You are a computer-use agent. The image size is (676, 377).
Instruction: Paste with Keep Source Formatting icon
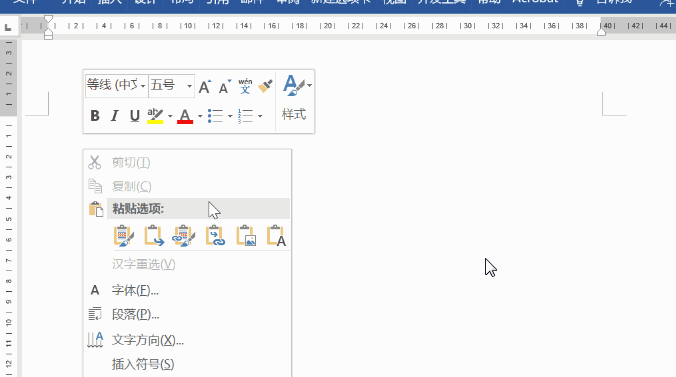(124, 236)
